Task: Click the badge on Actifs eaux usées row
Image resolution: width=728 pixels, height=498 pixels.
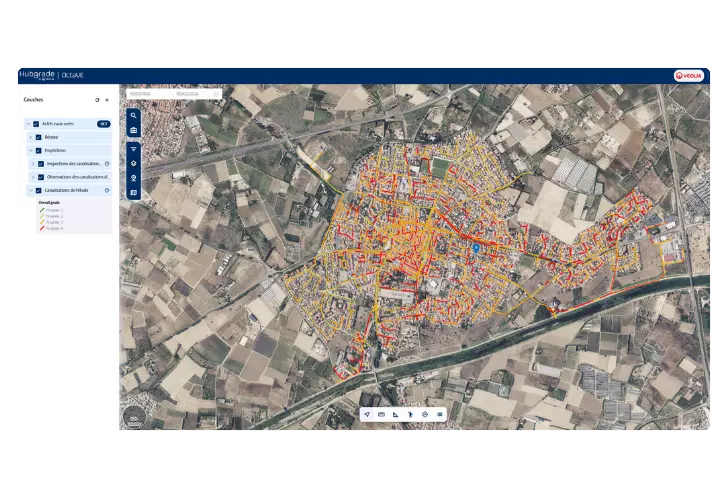Action: [104, 124]
